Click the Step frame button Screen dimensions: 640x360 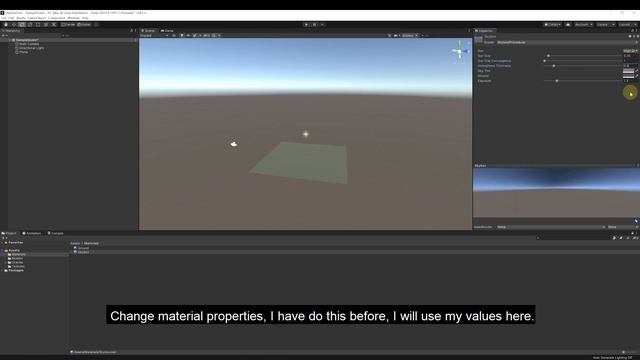(322, 24)
